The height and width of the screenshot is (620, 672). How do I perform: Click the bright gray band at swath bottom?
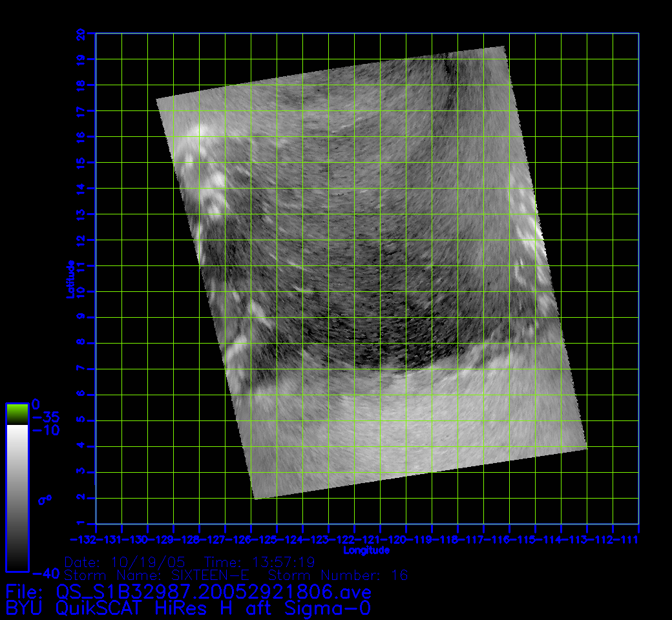414,426
